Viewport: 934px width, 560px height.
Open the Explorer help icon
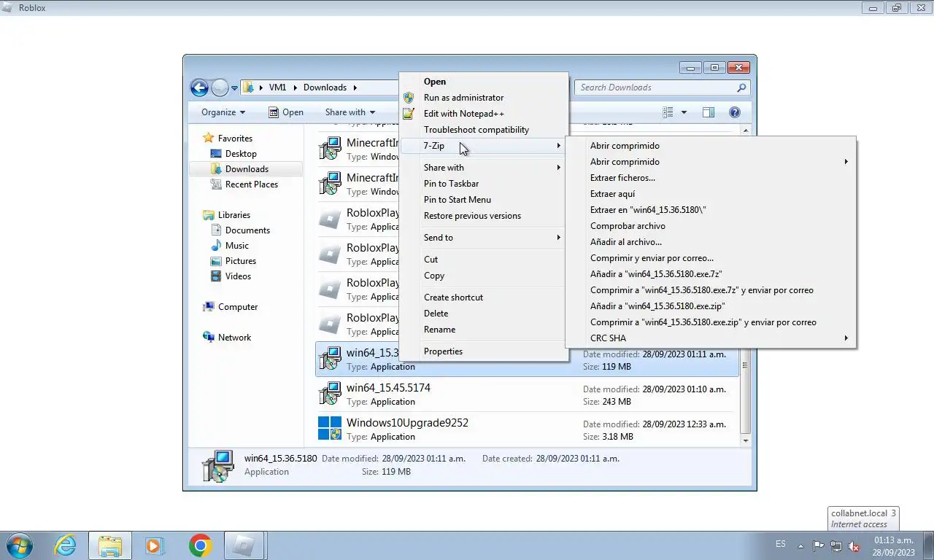(735, 112)
